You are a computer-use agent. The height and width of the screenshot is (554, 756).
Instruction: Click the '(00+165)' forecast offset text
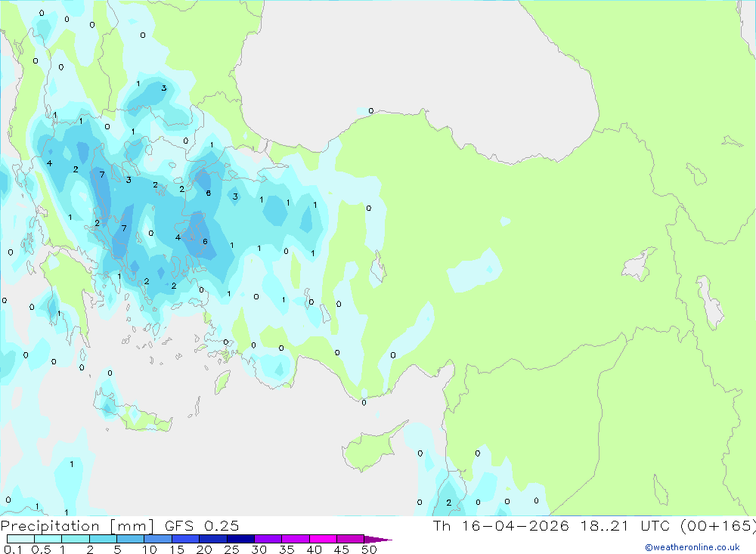[x=718, y=526]
